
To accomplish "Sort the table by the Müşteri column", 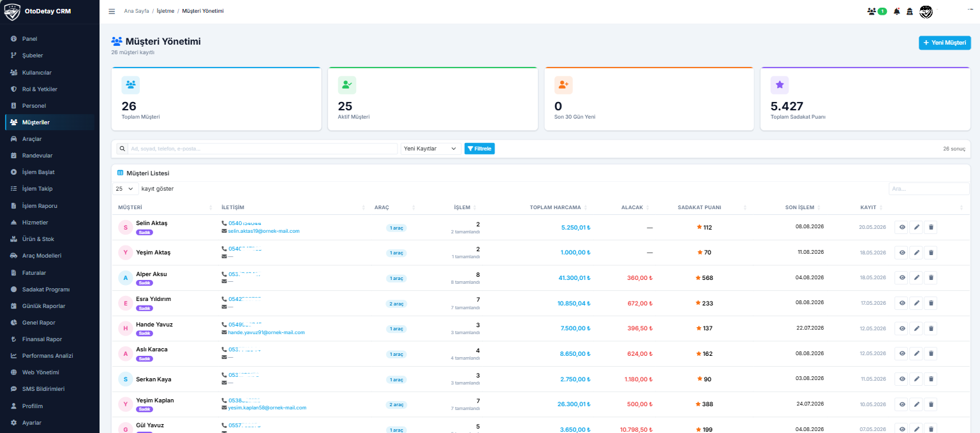I will [x=165, y=207].
